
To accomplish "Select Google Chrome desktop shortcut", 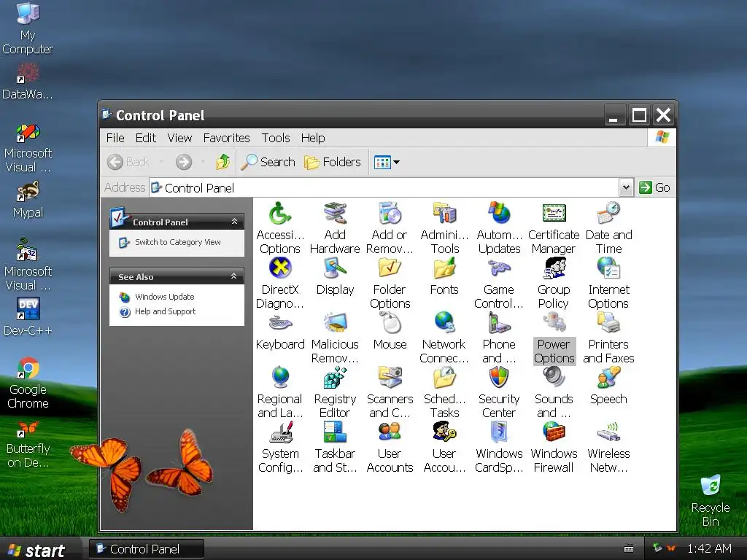I will tap(28, 384).
